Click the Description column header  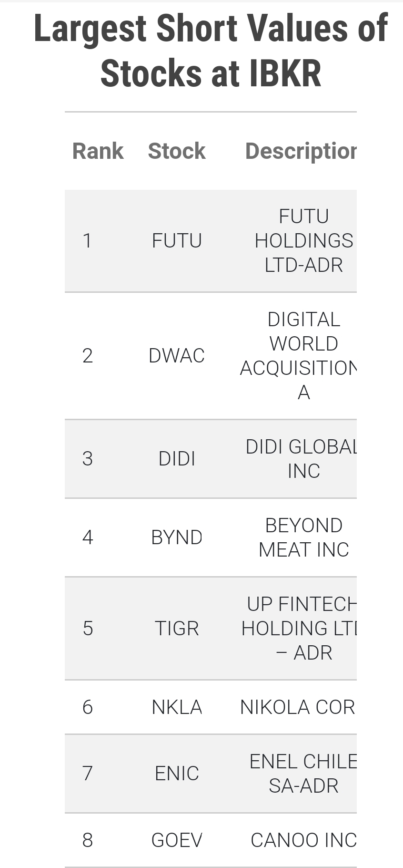(300, 151)
